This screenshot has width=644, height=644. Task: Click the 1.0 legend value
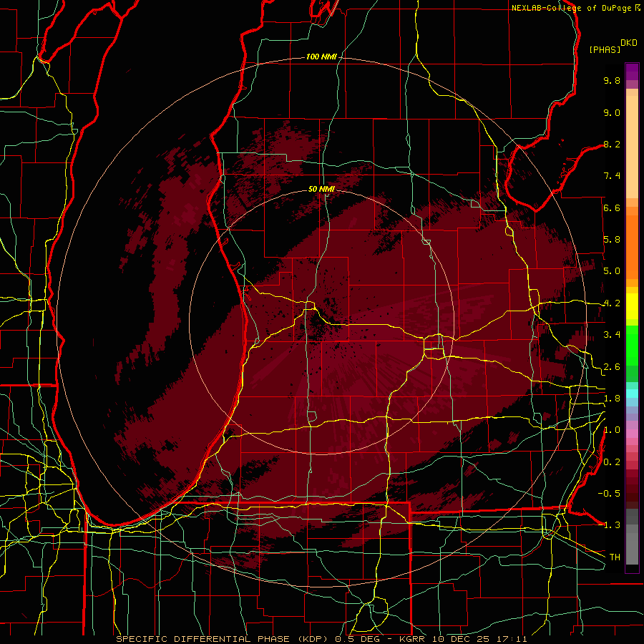[612, 430]
